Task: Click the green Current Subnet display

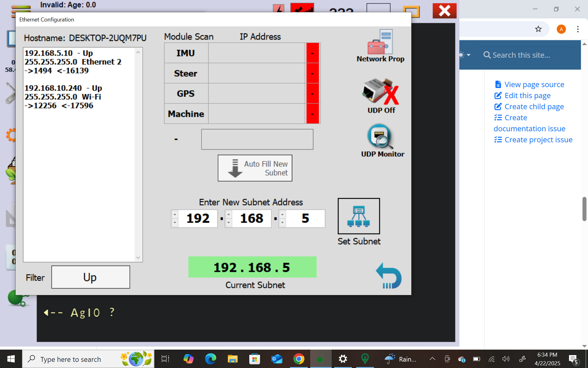Action: 252,267
